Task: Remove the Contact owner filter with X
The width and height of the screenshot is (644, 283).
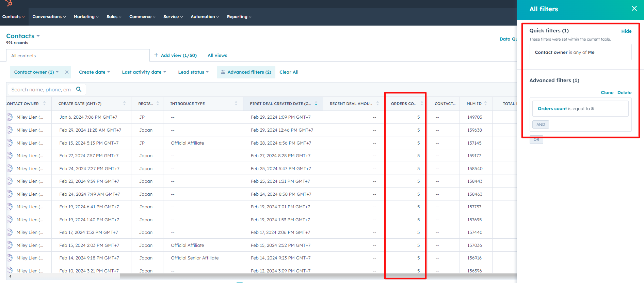Action: point(67,72)
